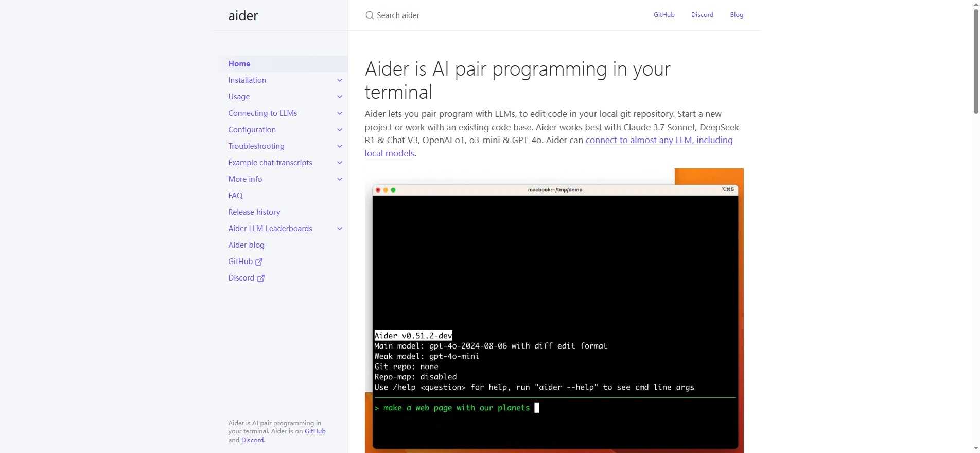
Task: Open the Troubleshooting sidebar page
Action: [x=256, y=146]
